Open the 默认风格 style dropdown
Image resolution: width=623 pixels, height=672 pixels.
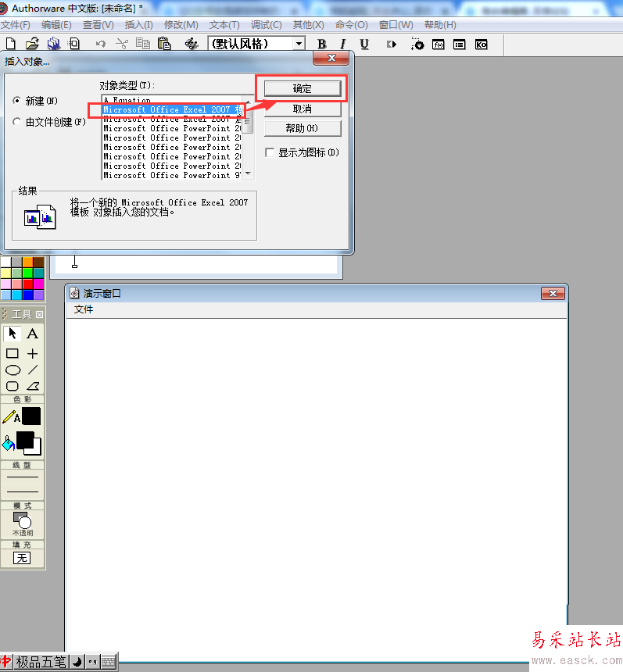pos(299,44)
